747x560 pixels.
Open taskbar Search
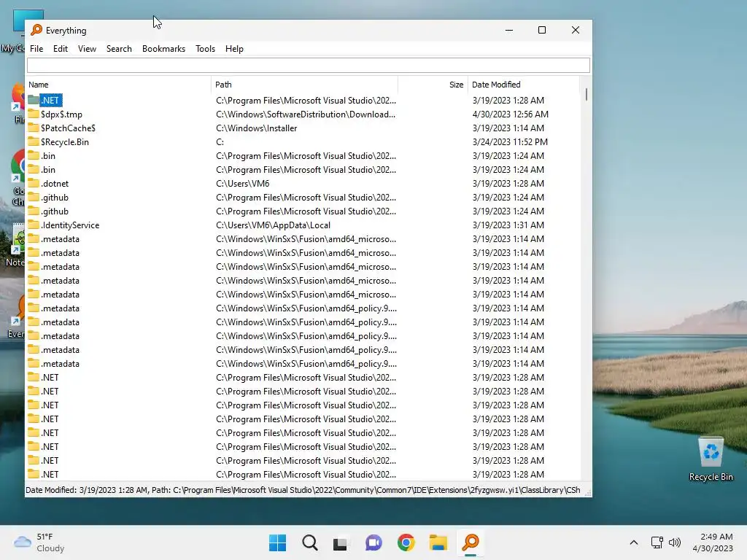[309, 542]
